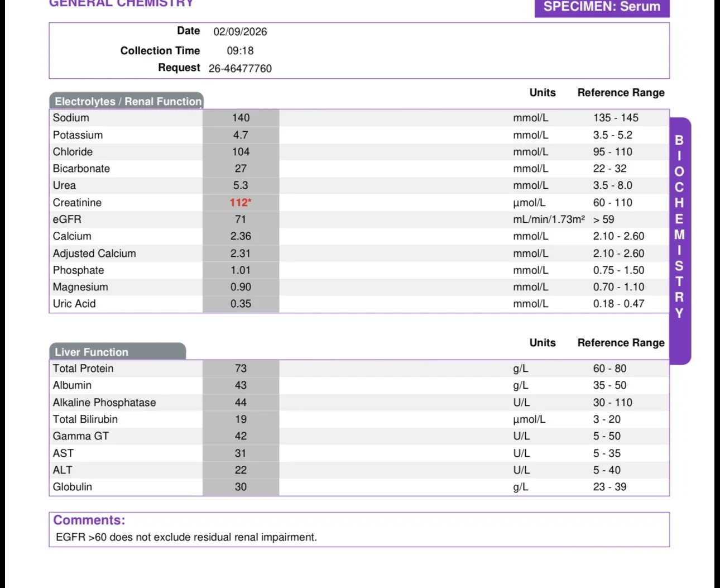Select the EGFR residual renal impairment comment

(x=186, y=537)
